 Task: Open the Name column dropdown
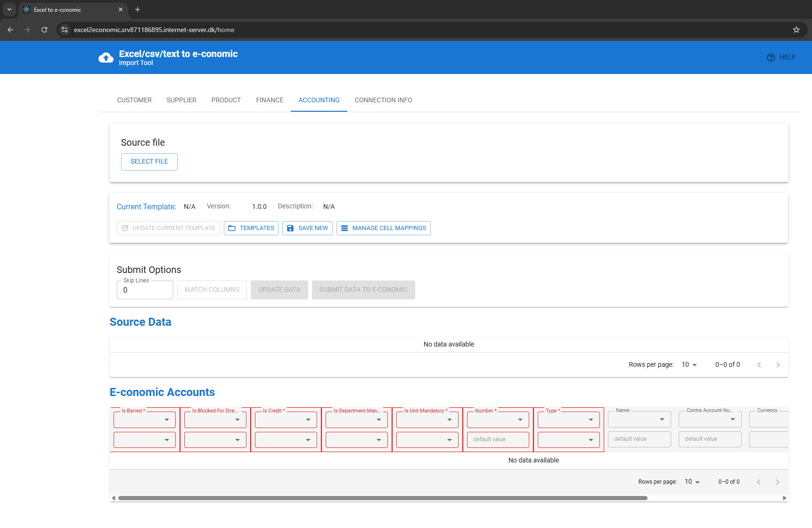coord(640,419)
